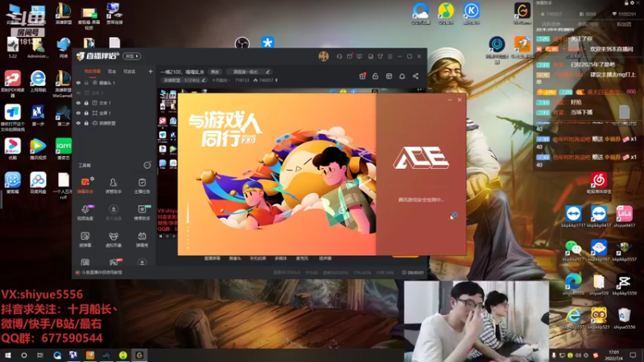Click the more-options circle beside 工具箱

pyautogui.click(x=147, y=165)
